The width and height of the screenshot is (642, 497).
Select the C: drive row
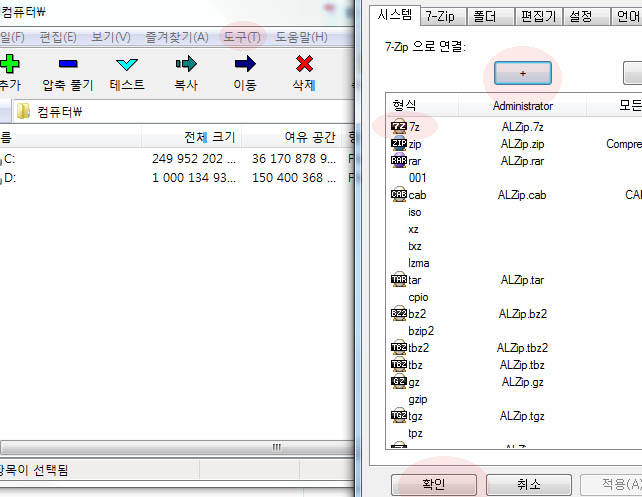point(176,158)
